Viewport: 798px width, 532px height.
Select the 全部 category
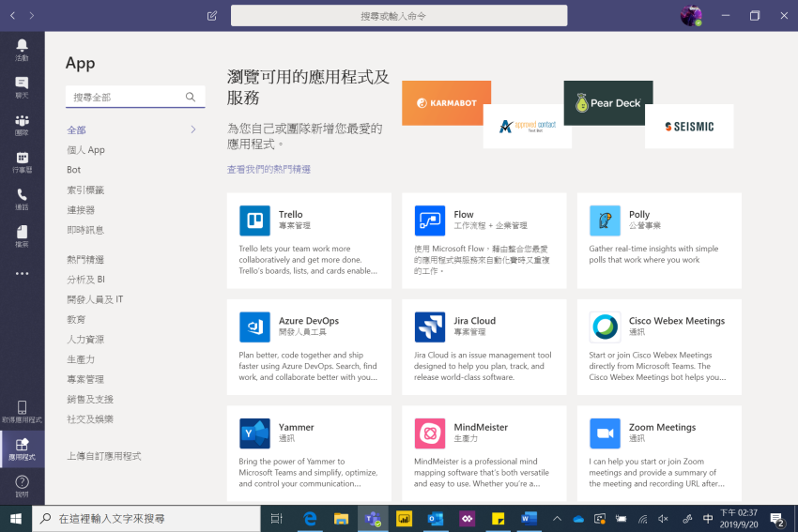pyautogui.click(x=76, y=130)
